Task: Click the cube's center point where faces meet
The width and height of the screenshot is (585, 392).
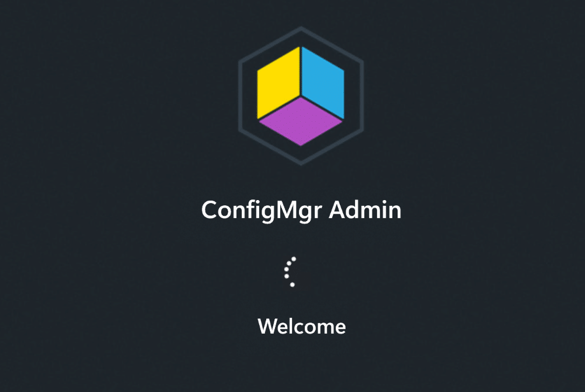Action: click(x=301, y=96)
